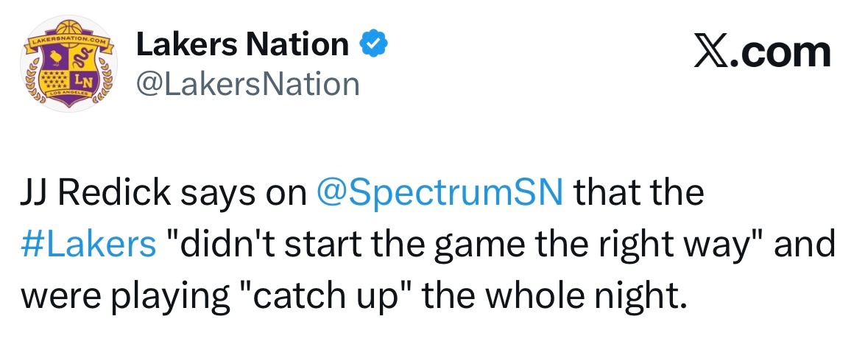
Task: Open the @SpectrumSN mention
Action: coord(439,194)
